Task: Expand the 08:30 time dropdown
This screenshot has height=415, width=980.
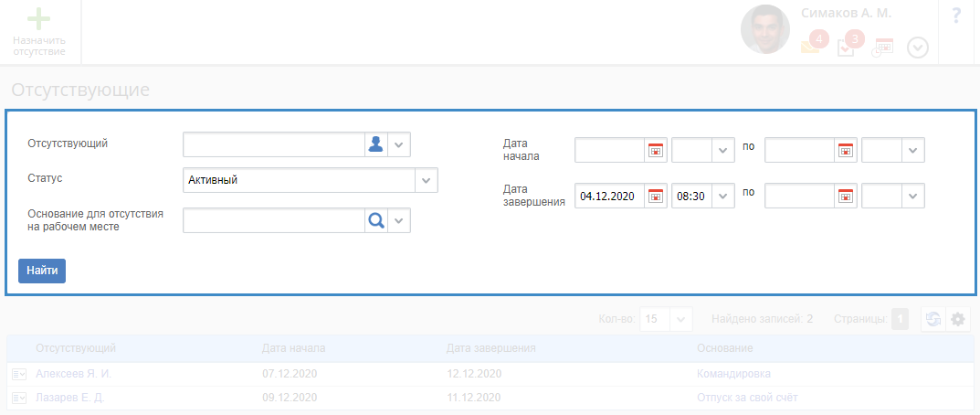Action: pos(723,196)
